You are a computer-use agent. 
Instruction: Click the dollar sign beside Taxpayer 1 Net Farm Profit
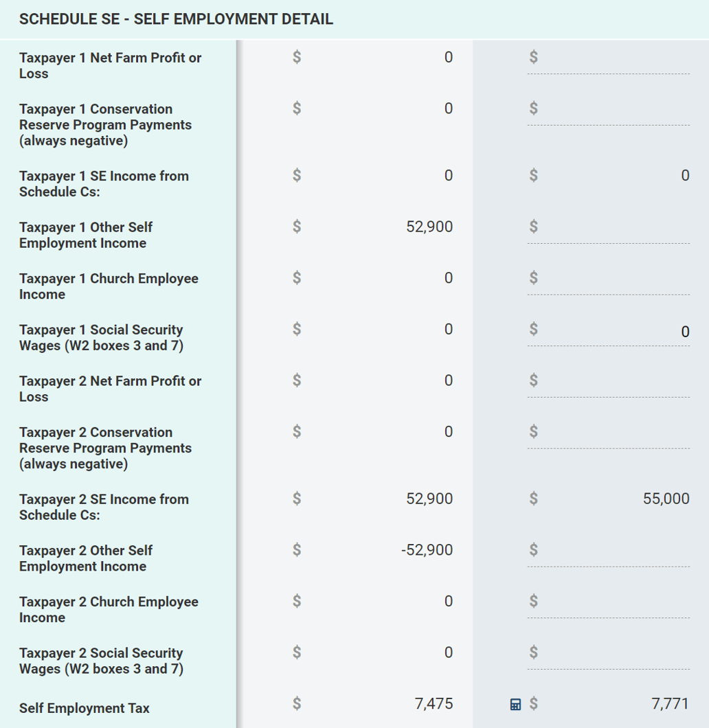pos(296,58)
